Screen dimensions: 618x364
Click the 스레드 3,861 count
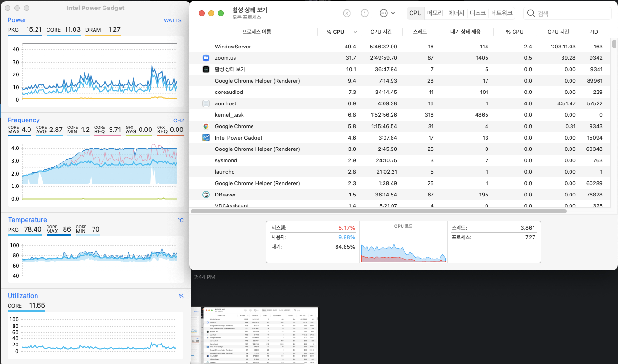[528, 228]
